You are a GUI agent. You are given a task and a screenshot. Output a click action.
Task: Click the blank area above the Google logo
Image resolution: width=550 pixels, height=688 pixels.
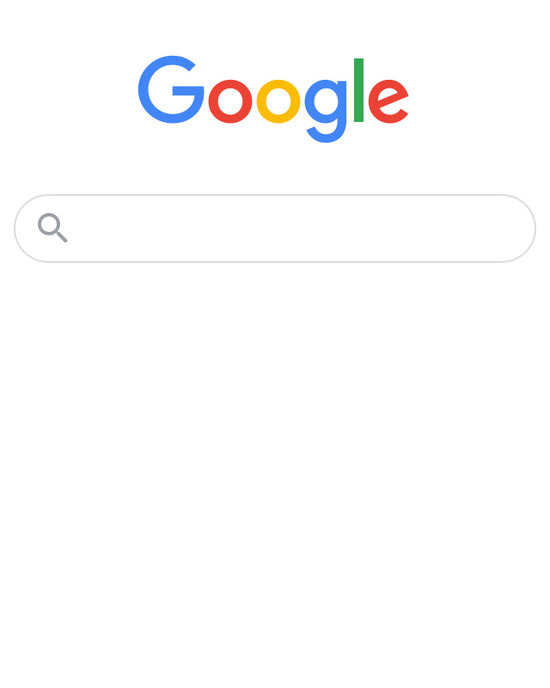coord(275,26)
